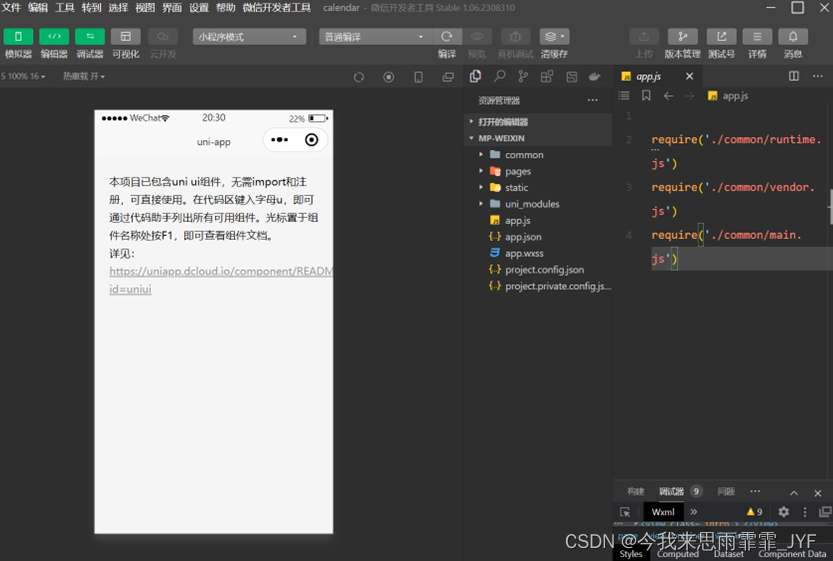Click the mini program capsule menu dots
Screen dimensions: 833x561
[279, 140]
